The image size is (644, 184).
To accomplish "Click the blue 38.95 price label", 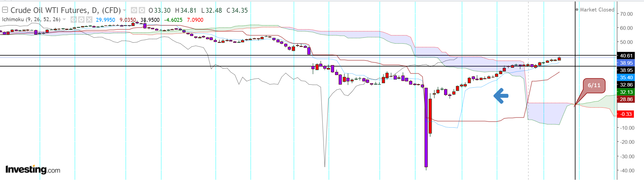I will coord(626,63).
